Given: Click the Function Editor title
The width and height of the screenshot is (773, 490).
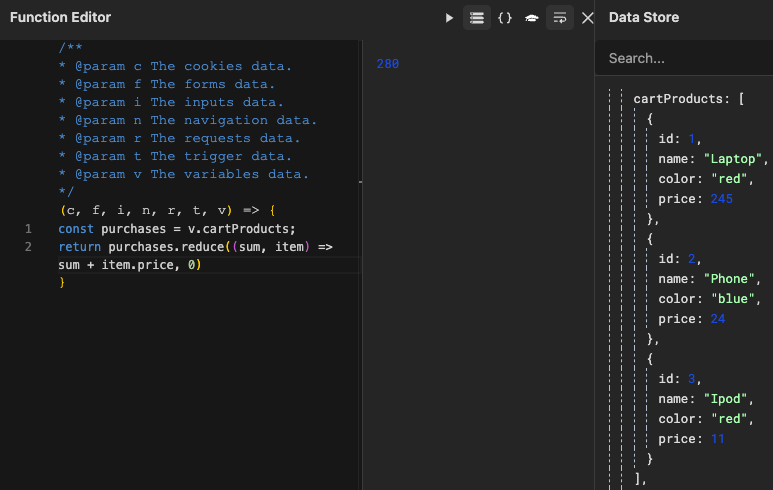Looking at the screenshot, I should pyautogui.click(x=61, y=17).
